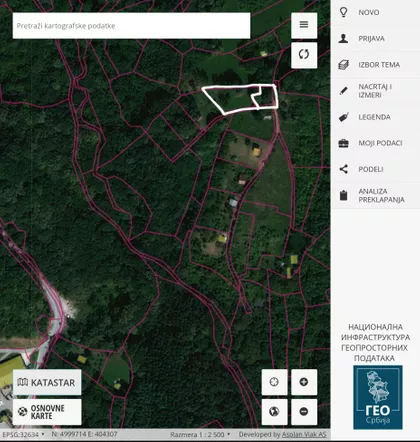Click the locate me crosshair icon
Screen dimensions: 420x442
coord(274,382)
